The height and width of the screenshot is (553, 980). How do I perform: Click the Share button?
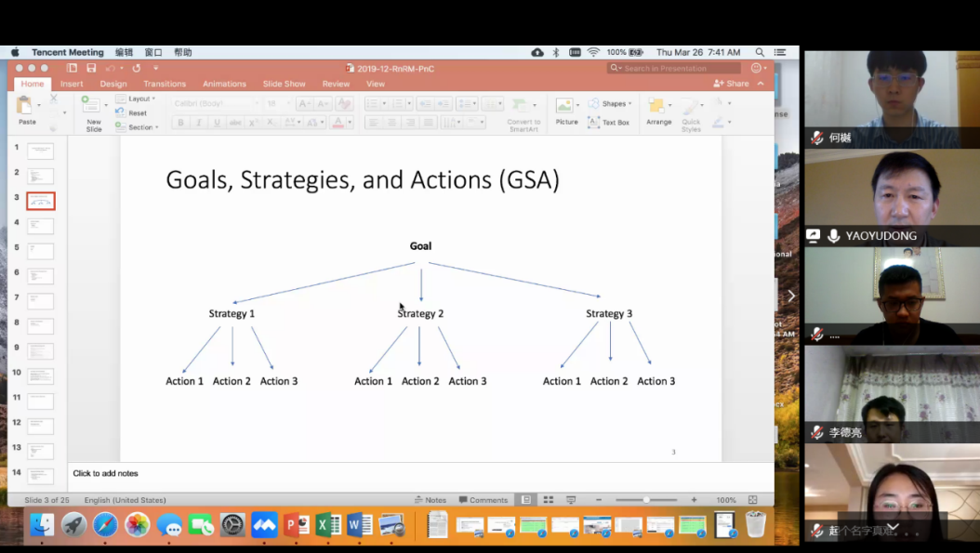[x=732, y=84]
